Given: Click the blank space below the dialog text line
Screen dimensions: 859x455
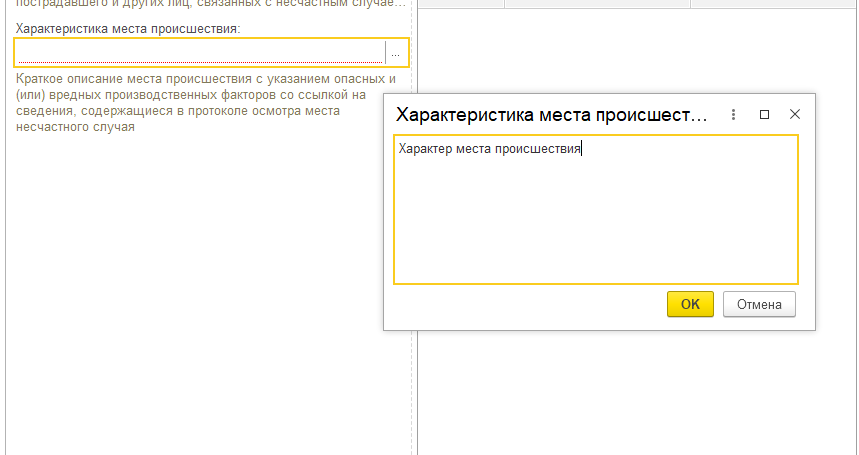Looking at the screenshot, I should (596, 219).
